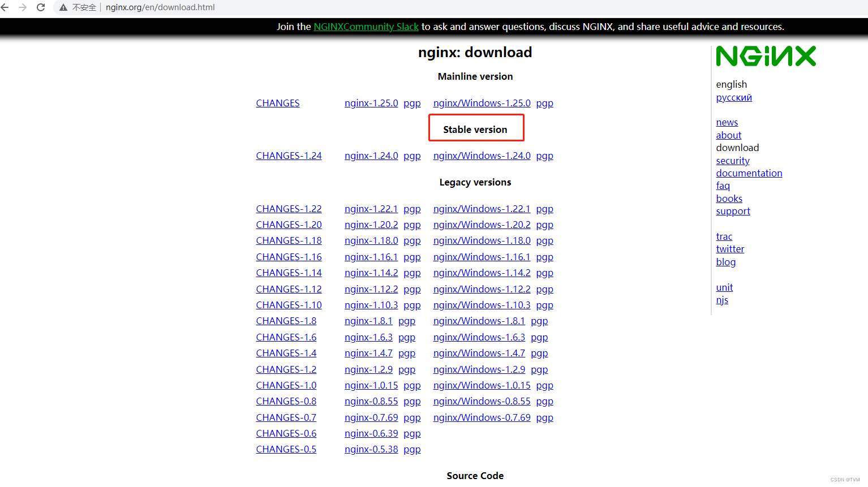Download nginx-1.6.3
Viewport: 868px width, 487px height.
coord(368,337)
